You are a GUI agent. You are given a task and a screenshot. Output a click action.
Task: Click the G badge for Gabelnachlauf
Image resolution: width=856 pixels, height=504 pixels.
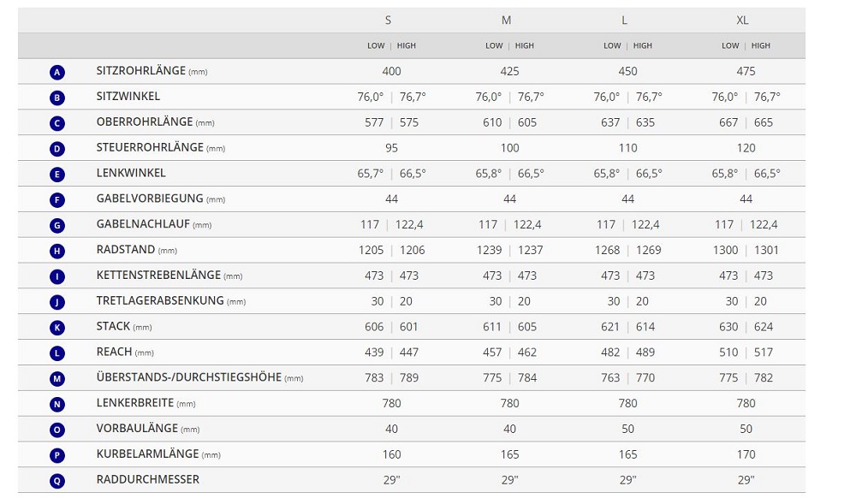tap(57, 225)
